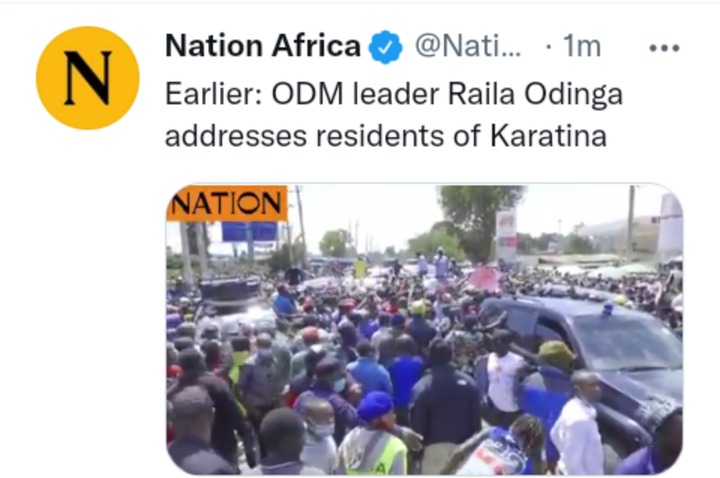Click the word 'Africa' in the account name

[316, 46]
